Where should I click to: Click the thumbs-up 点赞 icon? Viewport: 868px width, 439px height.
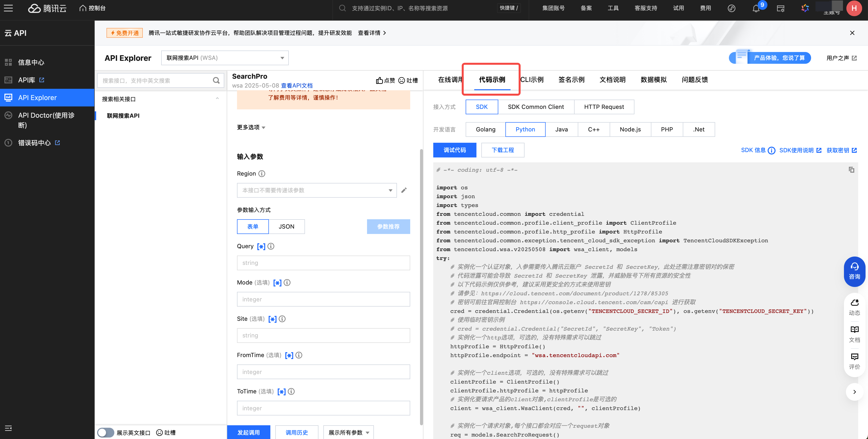[380, 80]
